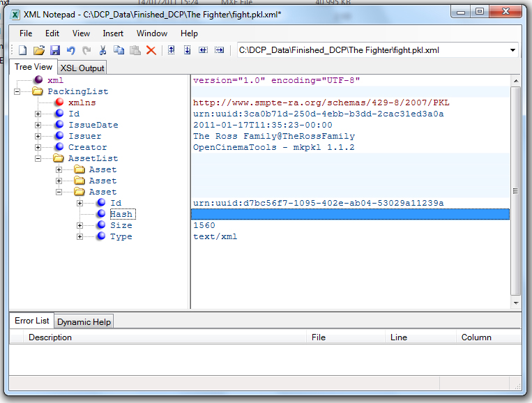This screenshot has width=532, height=403.
Task: Nudge the node down with the toolbar icon
Action: click(188, 50)
